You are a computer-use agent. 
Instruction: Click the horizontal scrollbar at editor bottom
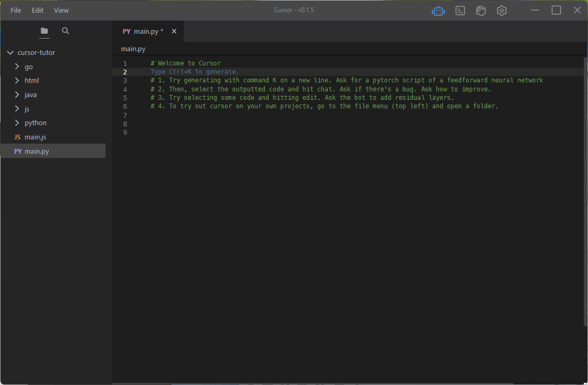[311, 383]
